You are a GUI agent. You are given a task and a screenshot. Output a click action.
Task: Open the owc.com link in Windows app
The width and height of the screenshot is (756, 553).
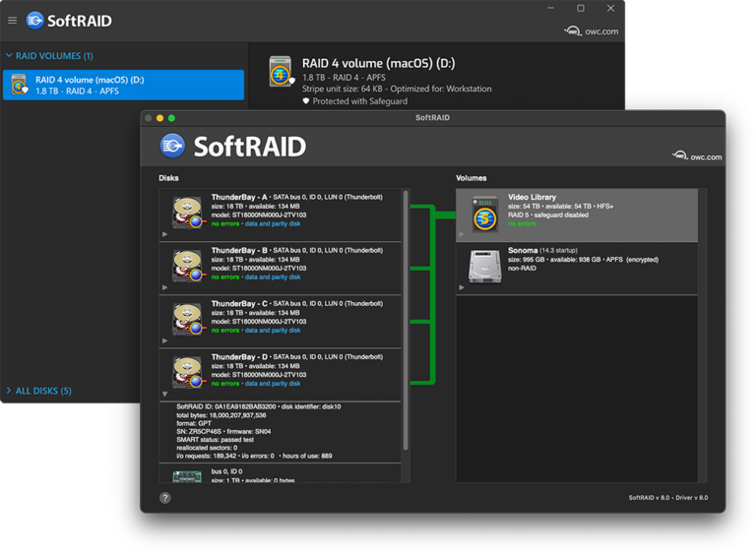coord(591,31)
